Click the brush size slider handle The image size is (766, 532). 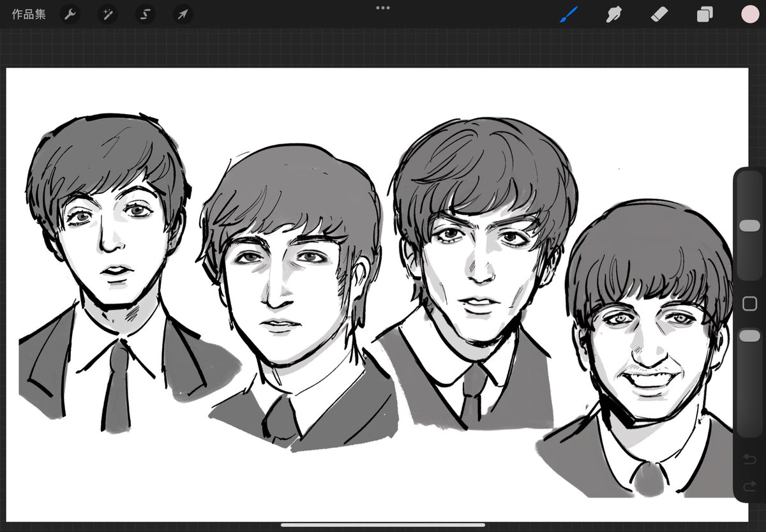coord(749,226)
